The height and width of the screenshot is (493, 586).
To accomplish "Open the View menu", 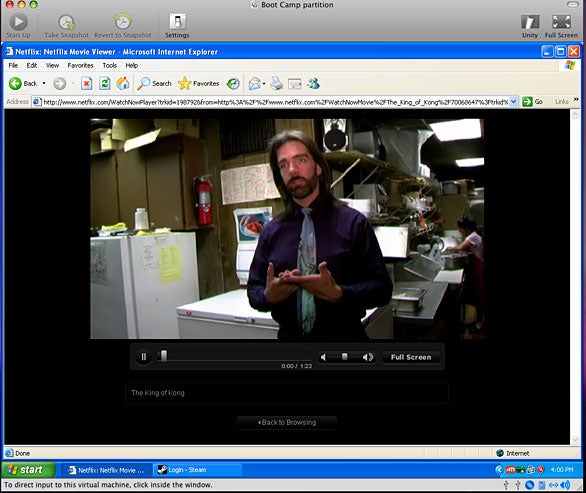I will 52,65.
